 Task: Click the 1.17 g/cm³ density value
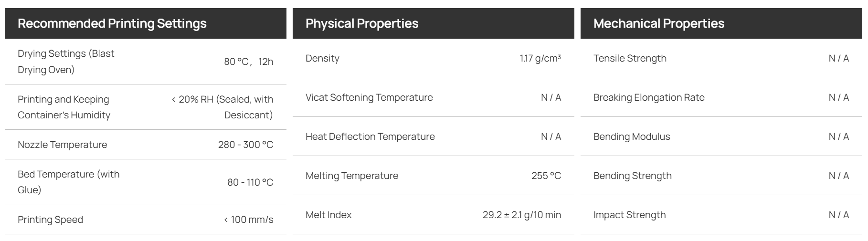tap(540, 58)
